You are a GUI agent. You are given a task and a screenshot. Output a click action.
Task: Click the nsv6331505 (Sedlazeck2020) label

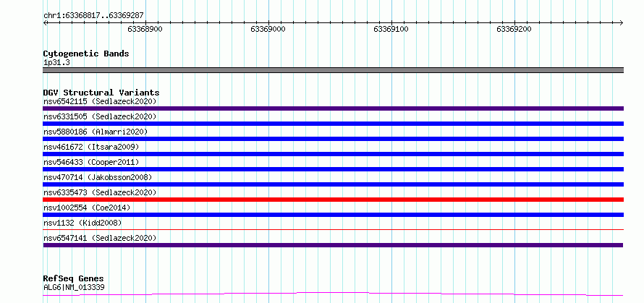[100, 116]
